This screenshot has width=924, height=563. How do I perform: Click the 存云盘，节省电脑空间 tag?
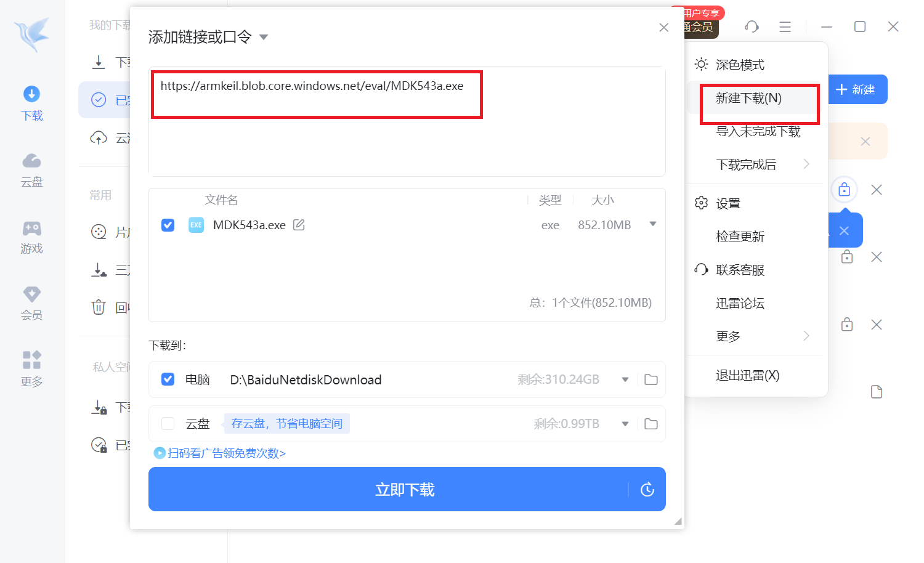coord(286,424)
